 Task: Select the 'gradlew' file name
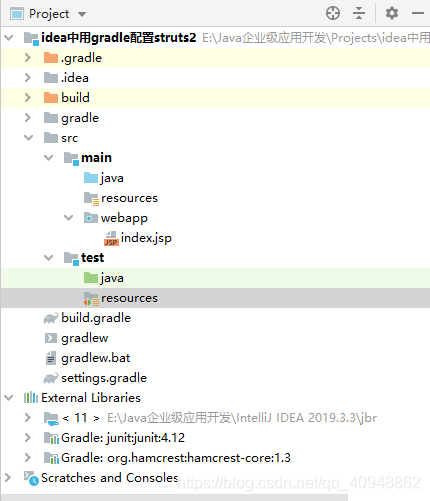(85, 338)
